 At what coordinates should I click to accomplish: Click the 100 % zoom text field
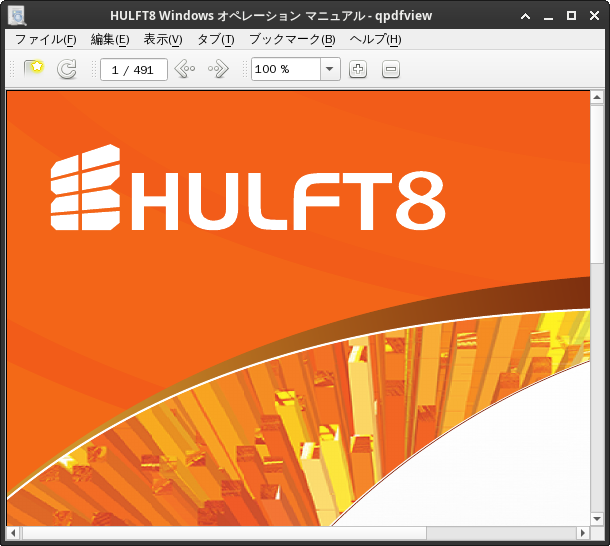[286, 69]
